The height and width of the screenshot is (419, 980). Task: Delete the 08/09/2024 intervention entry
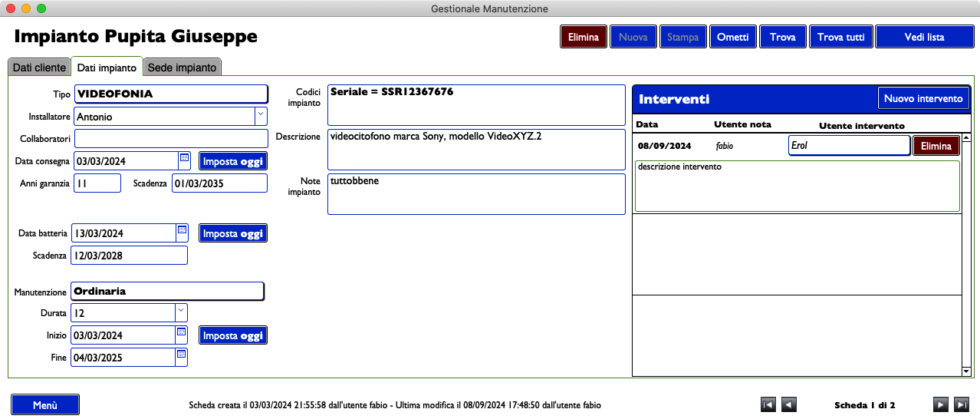click(x=936, y=146)
